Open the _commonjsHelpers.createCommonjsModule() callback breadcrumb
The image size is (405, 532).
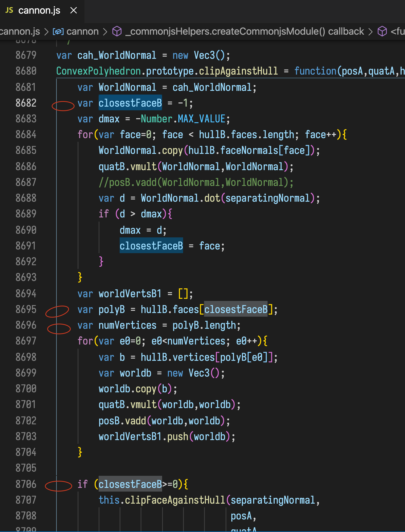tap(244, 32)
